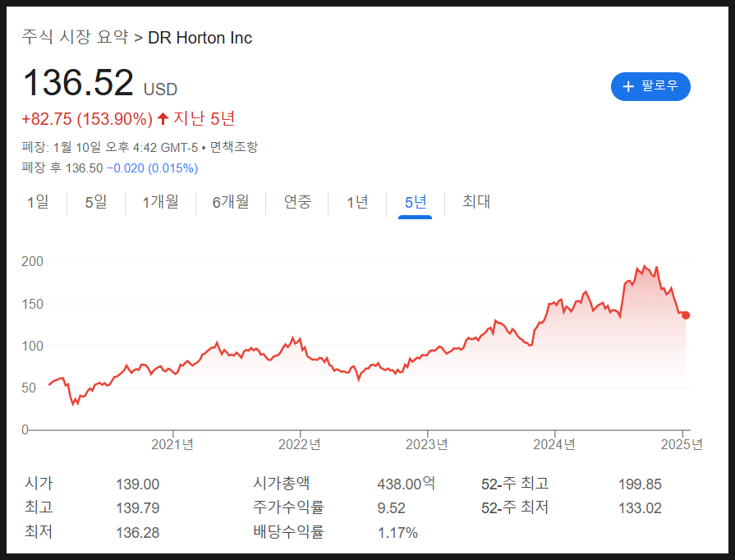
Task: Click the red current price dot on chart
Action: [685, 315]
